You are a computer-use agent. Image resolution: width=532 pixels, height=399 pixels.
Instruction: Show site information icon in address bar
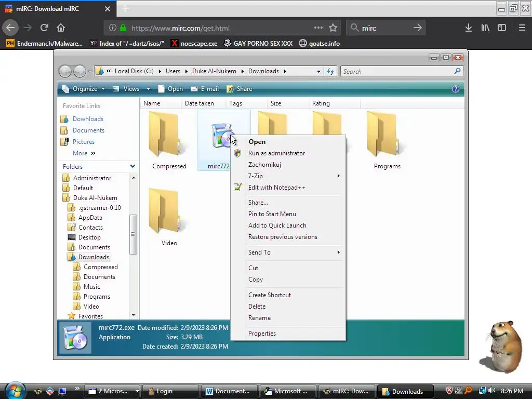pos(113,28)
